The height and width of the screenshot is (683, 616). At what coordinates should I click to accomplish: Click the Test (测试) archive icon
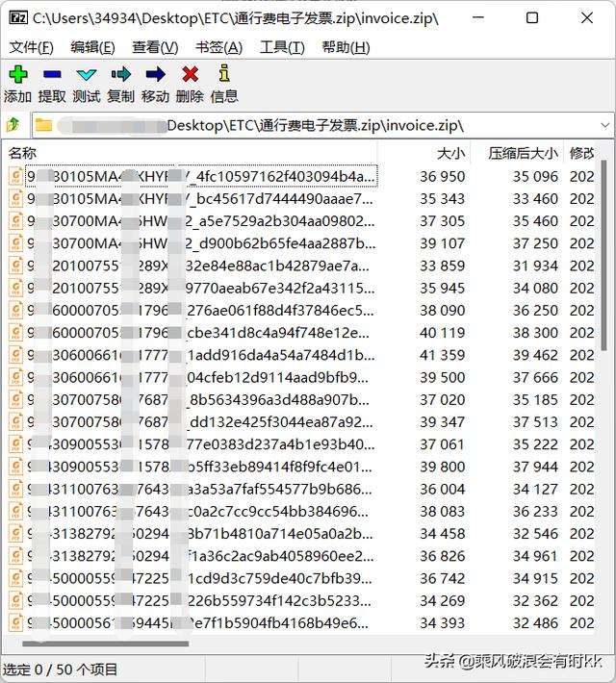tap(87, 74)
